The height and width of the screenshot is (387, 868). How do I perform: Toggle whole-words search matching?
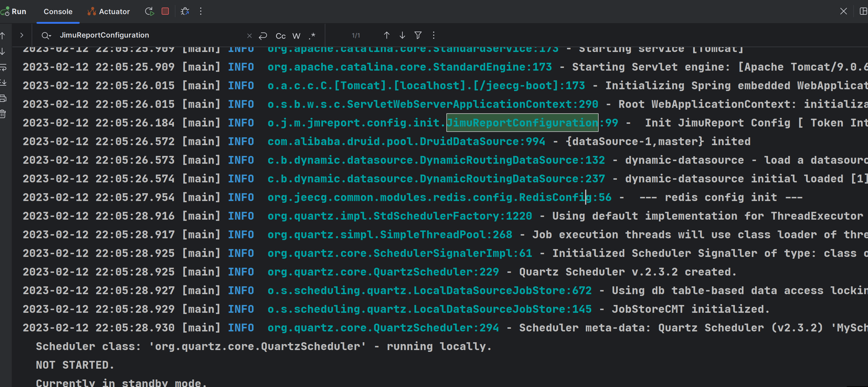click(x=296, y=36)
